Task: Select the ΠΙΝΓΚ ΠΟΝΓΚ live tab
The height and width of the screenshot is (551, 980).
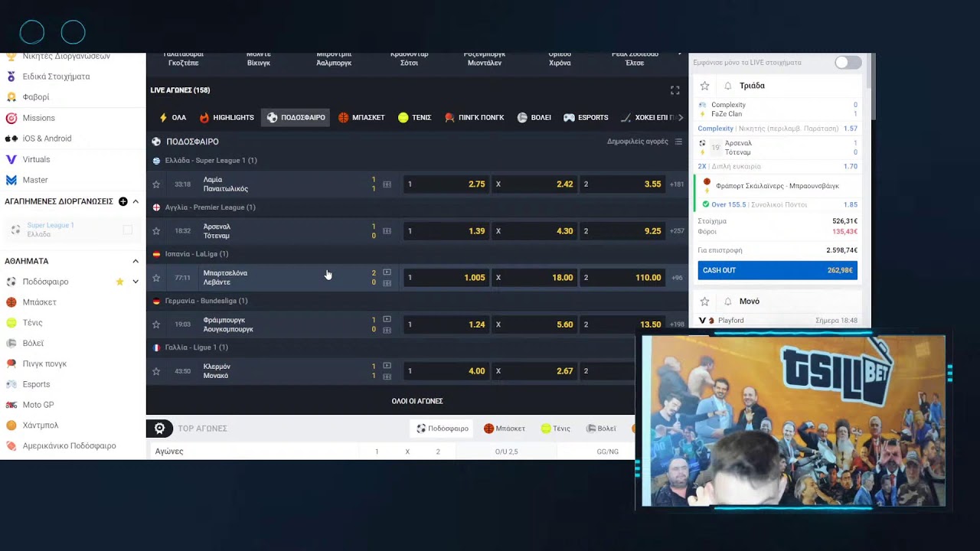Action: pos(474,118)
